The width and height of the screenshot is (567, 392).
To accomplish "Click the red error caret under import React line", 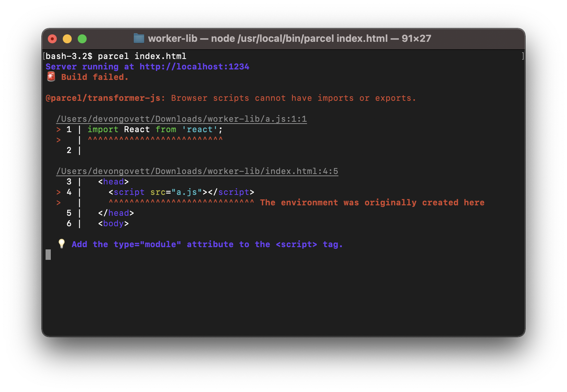I will pos(155,140).
